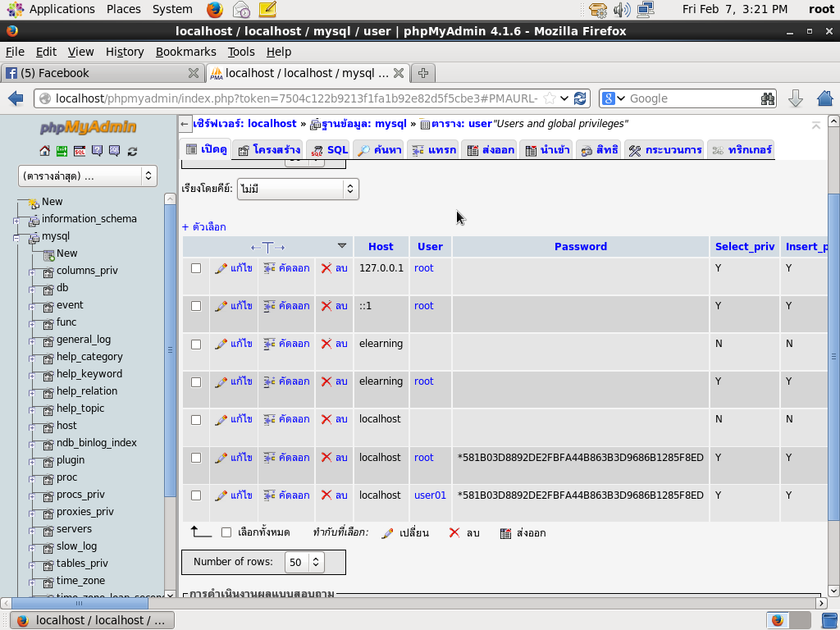Open new tab with plus button

[423, 73]
